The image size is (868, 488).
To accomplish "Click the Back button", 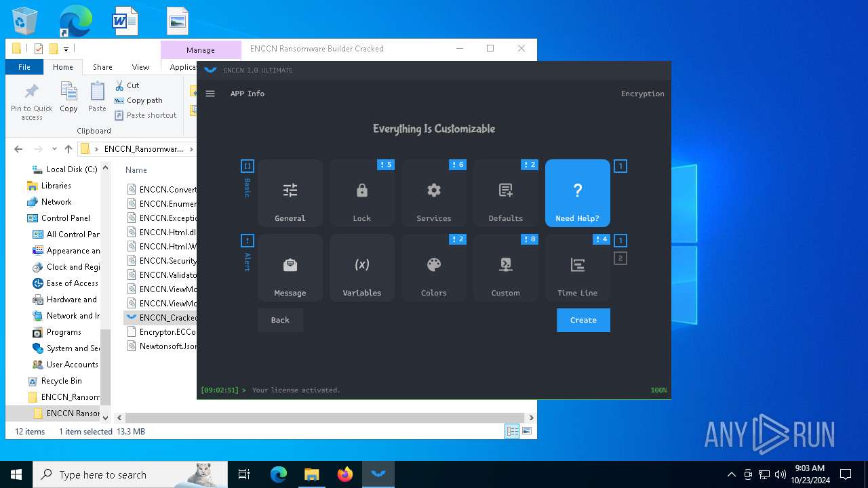I will 280,320.
